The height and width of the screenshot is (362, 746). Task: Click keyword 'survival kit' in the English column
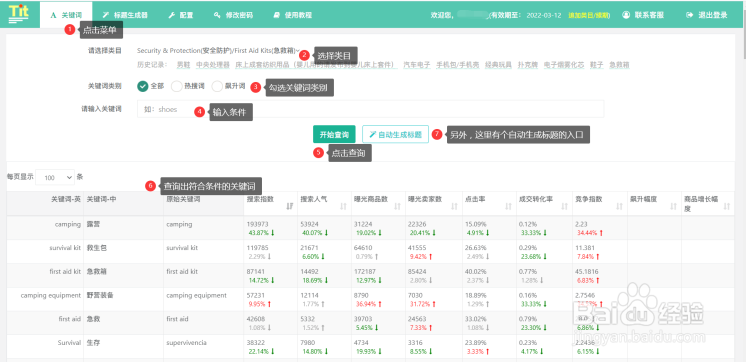coord(65,248)
